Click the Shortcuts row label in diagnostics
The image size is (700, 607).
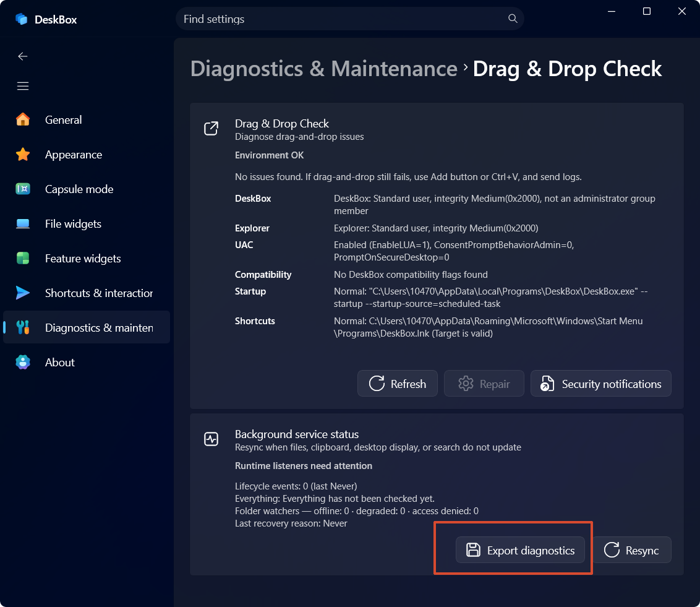point(255,321)
